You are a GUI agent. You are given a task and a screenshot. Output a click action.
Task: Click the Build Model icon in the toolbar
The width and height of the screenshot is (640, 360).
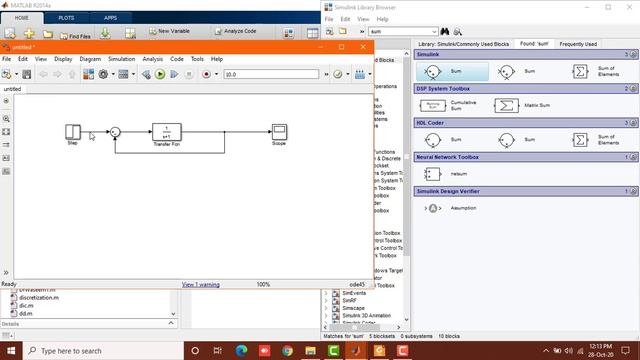coord(360,74)
